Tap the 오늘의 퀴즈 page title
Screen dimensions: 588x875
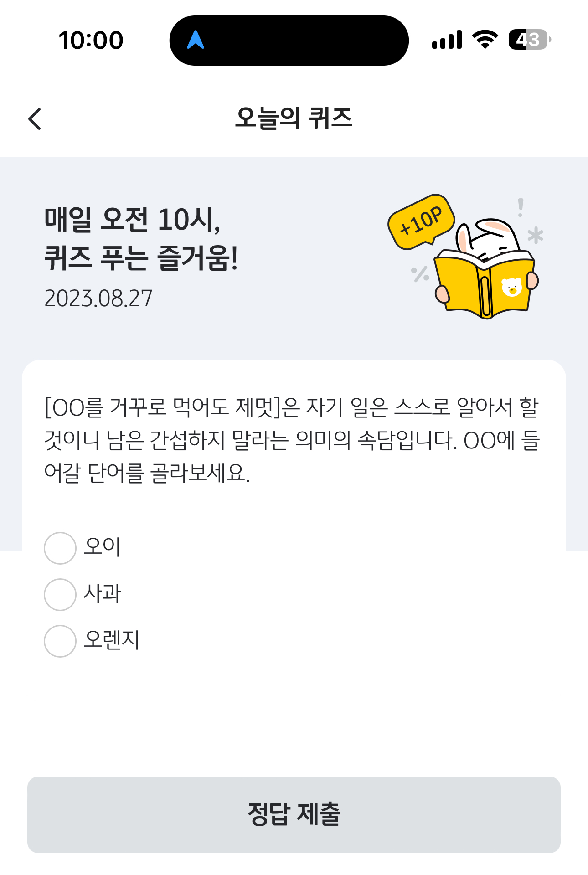pos(294,118)
